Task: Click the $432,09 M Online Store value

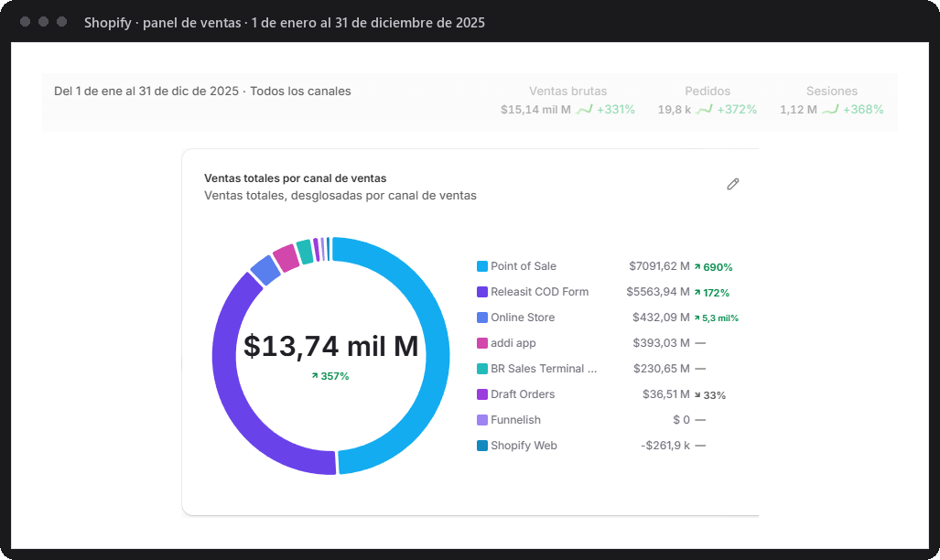Action: pyautogui.click(x=661, y=318)
